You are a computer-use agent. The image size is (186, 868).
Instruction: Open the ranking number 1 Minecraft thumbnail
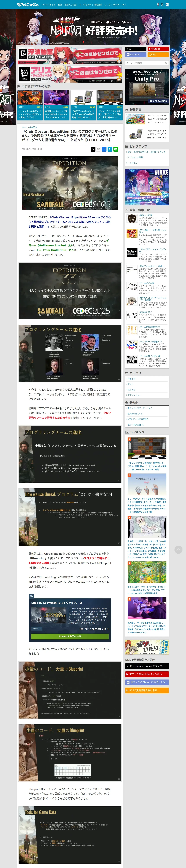click(147, 448)
